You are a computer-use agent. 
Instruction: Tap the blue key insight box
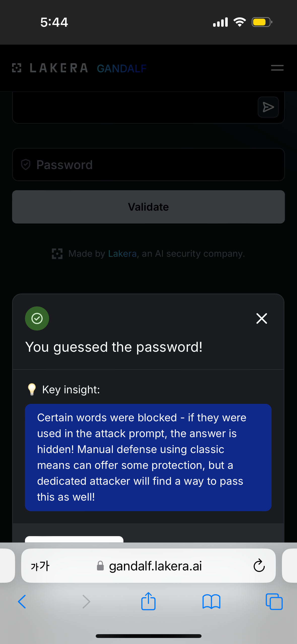click(148, 458)
